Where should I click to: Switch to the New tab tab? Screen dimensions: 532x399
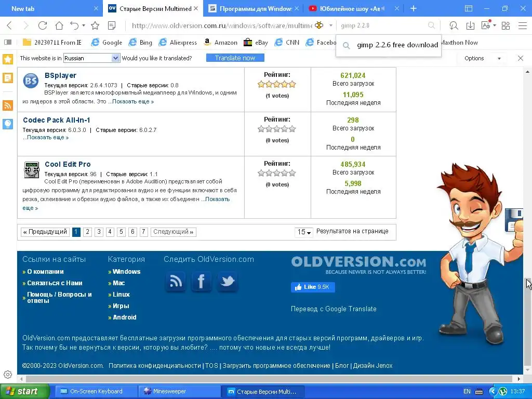[51, 8]
